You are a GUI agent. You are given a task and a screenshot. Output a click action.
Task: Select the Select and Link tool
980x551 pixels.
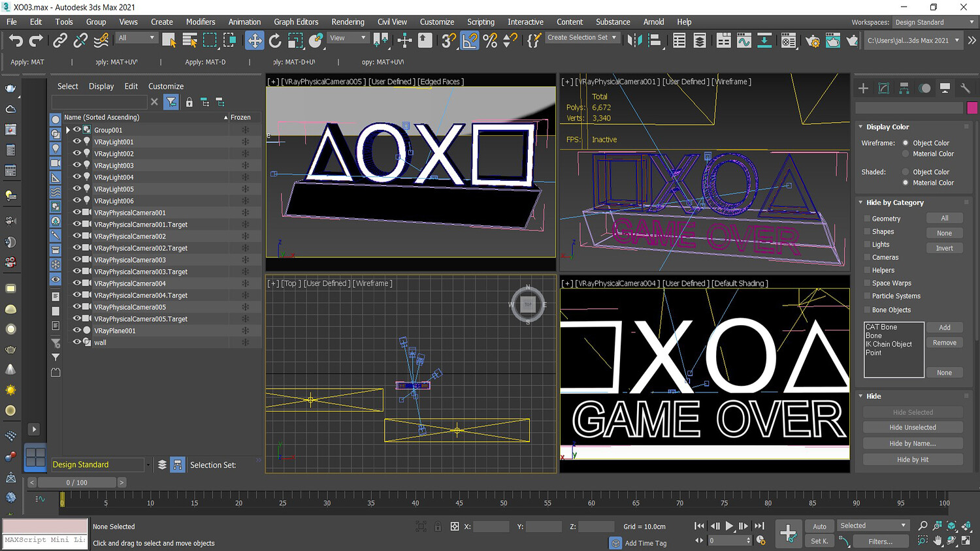pyautogui.click(x=60, y=41)
